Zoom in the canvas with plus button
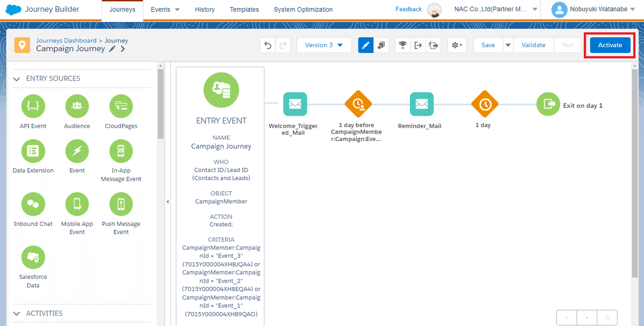Image resolution: width=644 pixels, height=326 pixels. pyautogui.click(x=567, y=317)
